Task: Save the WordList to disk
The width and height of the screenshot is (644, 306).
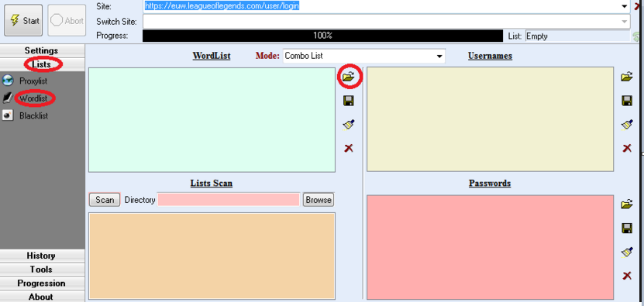Action: (348, 101)
